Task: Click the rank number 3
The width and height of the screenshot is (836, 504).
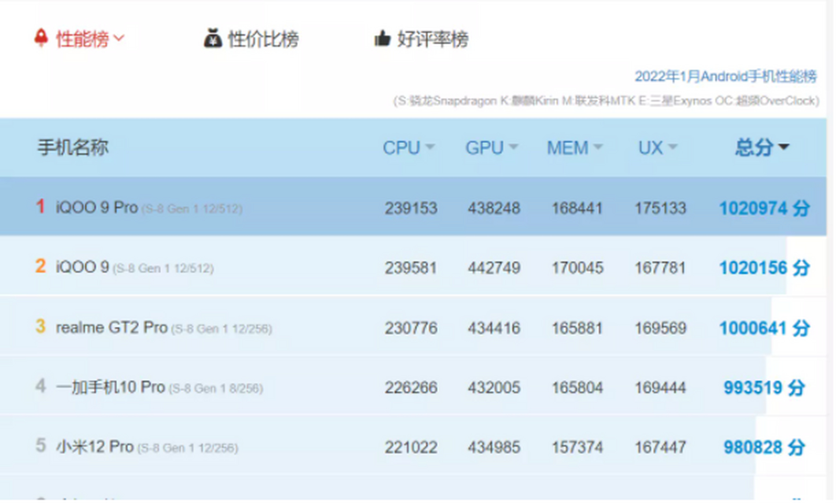Action: point(41,326)
